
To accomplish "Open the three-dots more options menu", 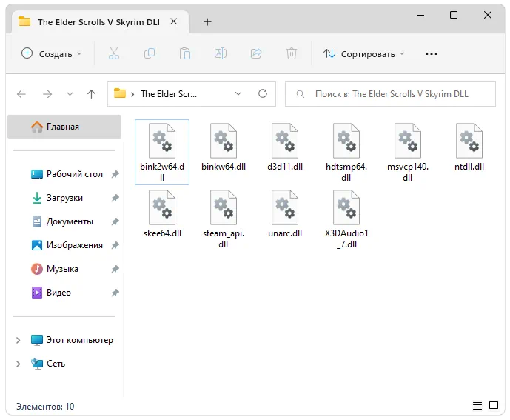I will click(432, 54).
